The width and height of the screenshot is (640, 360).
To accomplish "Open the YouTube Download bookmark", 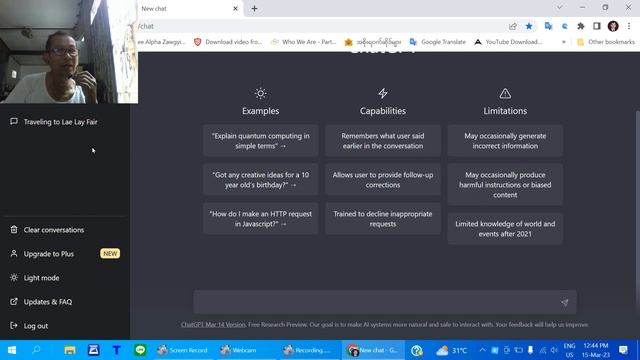I will 508,42.
